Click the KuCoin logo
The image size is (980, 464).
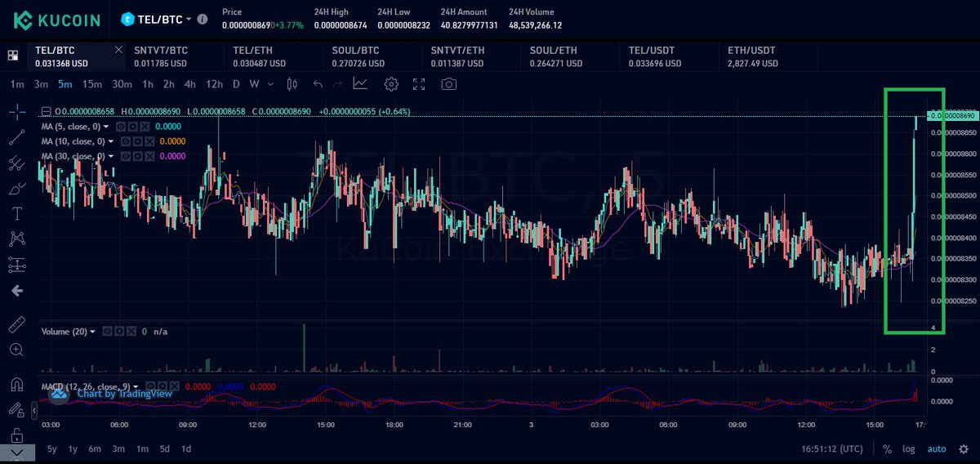pos(56,19)
